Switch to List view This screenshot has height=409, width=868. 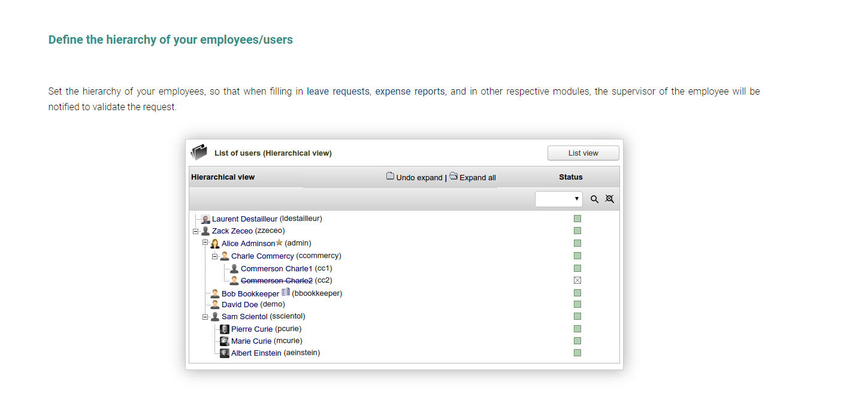point(583,153)
